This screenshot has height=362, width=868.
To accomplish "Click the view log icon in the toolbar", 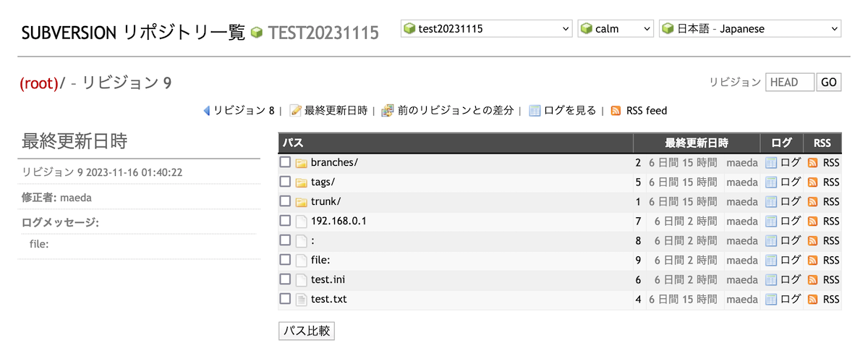I will point(535,111).
